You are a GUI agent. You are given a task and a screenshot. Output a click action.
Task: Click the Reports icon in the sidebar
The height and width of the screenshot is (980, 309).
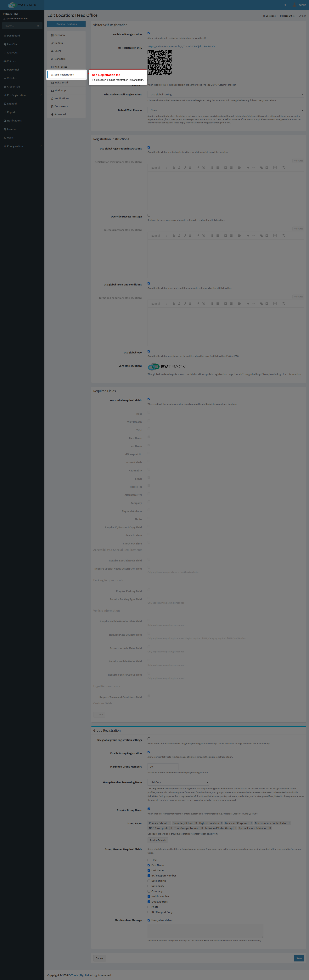tap(5, 112)
